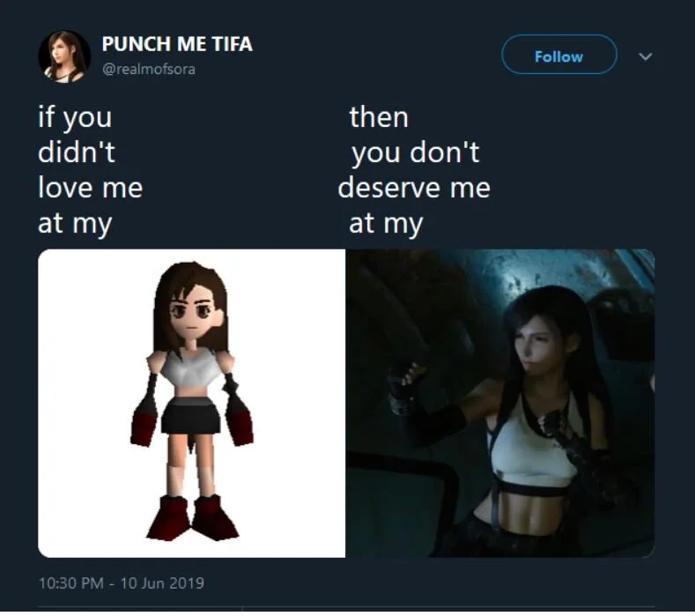695x616 pixels.
Task: Click the low-poly character's face
Action: [x=193, y=314]
